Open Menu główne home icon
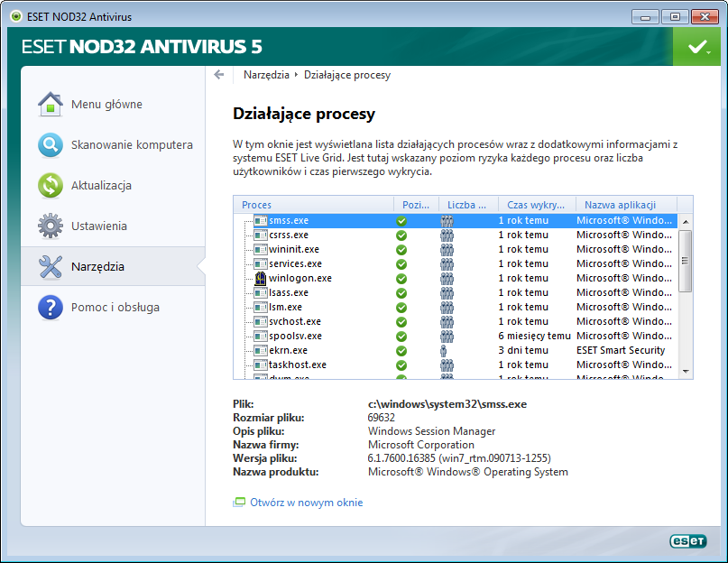This screenshot has width=728, height=563. [51, 104]
